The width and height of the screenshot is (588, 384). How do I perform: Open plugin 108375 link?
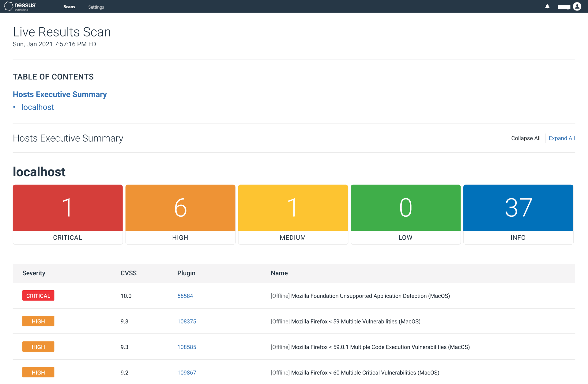(x=187, y=321)
